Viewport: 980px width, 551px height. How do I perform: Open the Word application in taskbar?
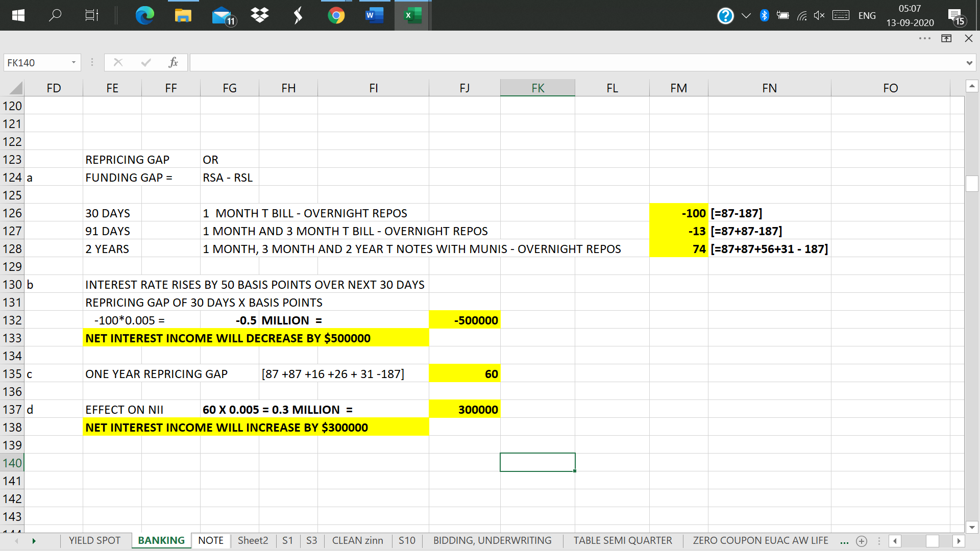pos(374,15)
